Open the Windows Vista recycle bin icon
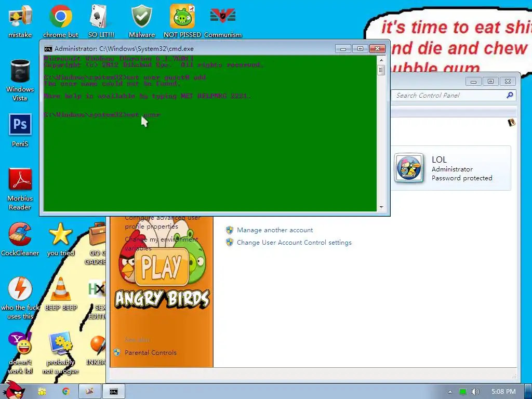Image resolution: width=532 pixels, height=399 pixels. tap(20, 79)
